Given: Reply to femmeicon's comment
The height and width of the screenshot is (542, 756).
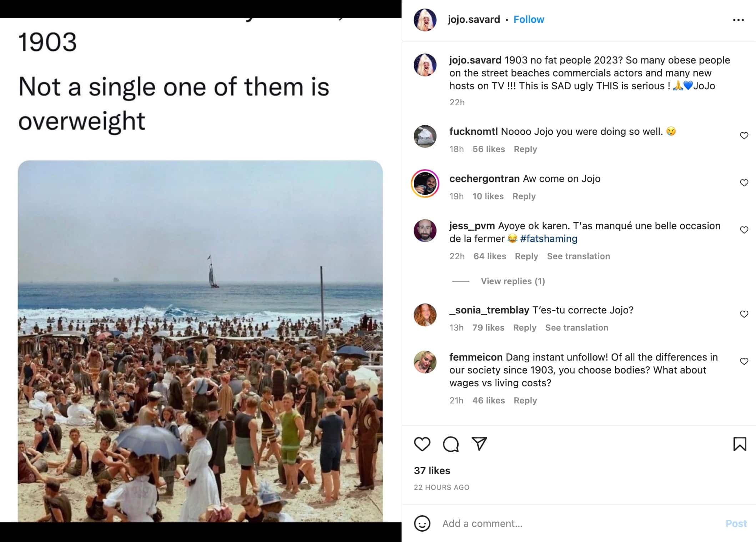Looking at the screenshot, I should [525, 401].
